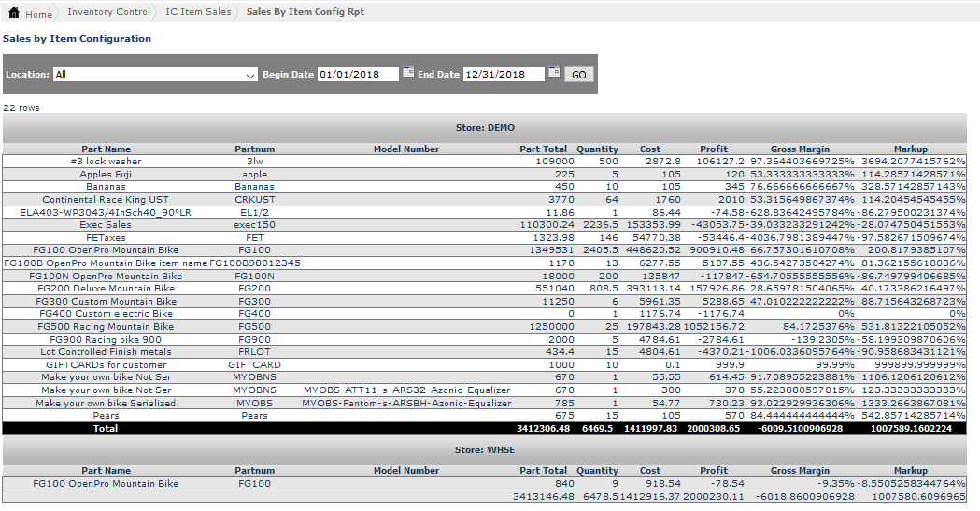
Task: Click the black Total row label
Action: 106,429
